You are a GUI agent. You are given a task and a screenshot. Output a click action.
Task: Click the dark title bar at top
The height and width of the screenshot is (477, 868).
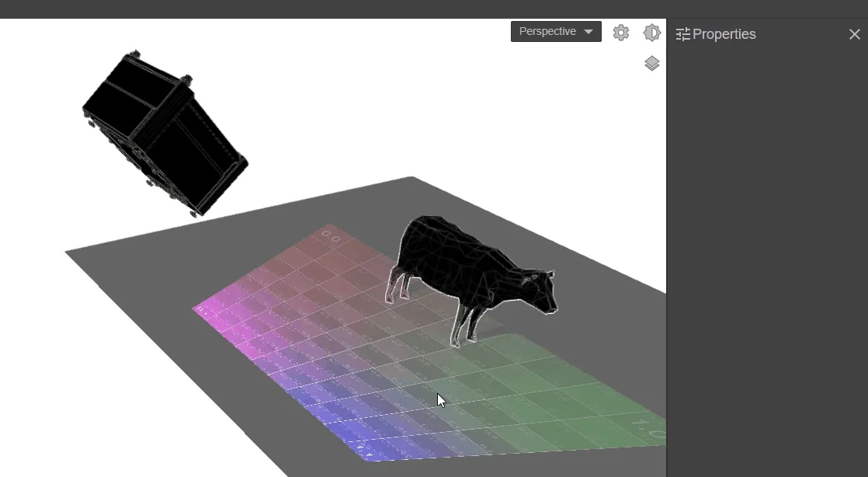(311, 9)
